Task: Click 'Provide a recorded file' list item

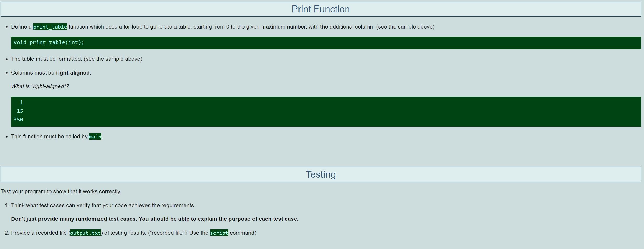Action: pos(134,233)
